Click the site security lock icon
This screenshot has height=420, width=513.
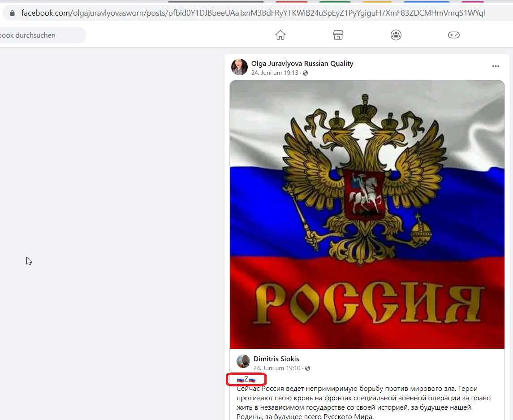pyautogui.click(x=13, y=13)
